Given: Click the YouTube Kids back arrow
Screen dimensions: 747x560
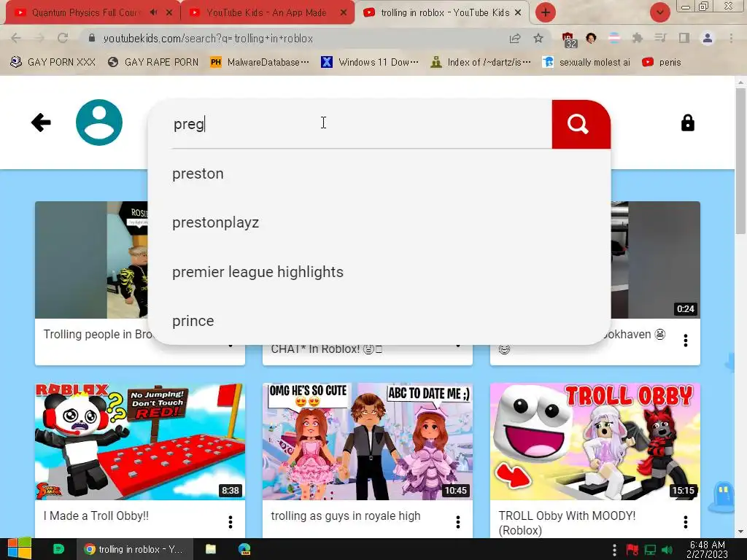Looking at the screenshot, I should (41, 122).
